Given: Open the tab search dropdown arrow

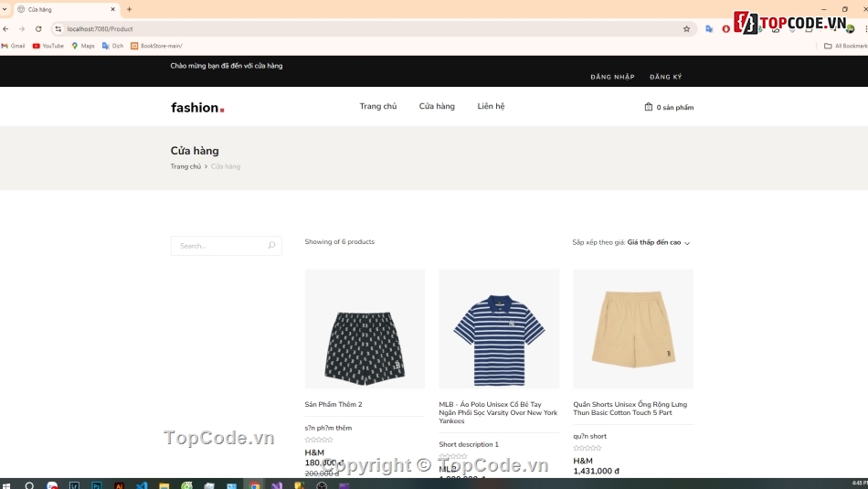Looking at the screenshot, I should pos(5,9).
